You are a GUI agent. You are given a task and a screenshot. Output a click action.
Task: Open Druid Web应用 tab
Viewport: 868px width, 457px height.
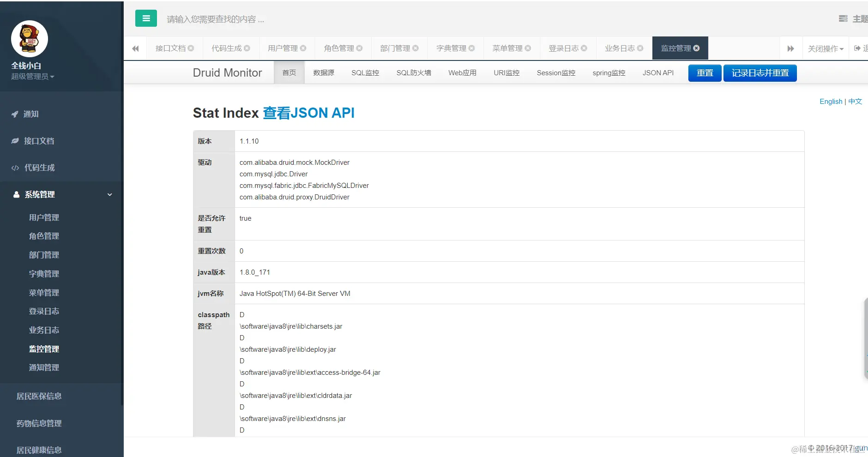pyautogui.click(x=462, y=73)
